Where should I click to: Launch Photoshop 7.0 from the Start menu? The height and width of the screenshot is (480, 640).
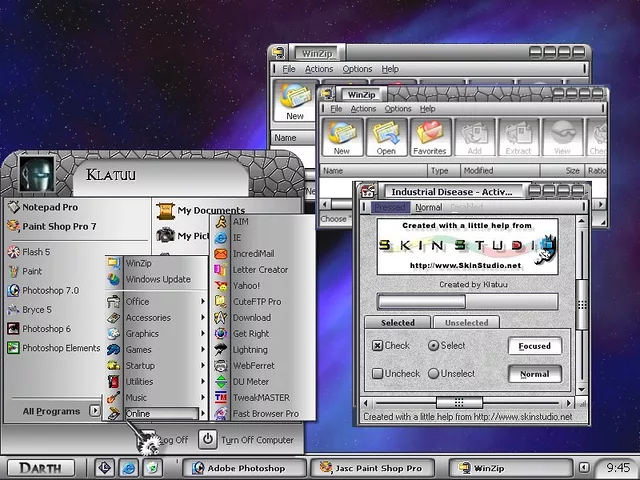[50, 290]
